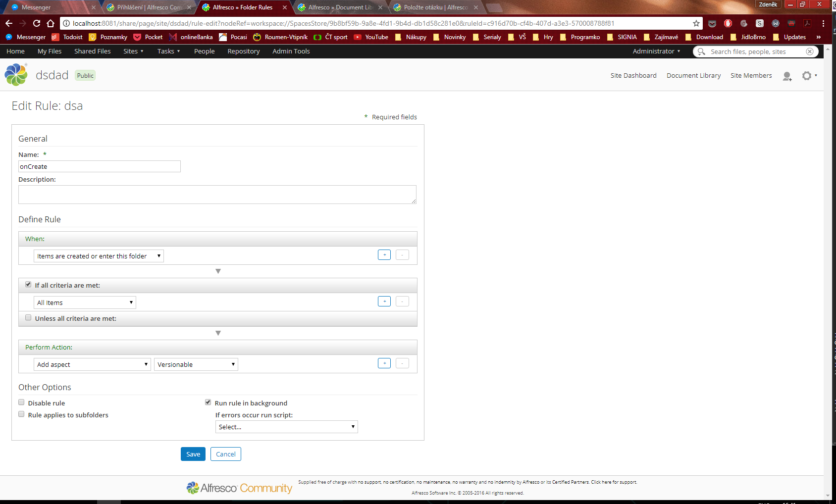836x504 pixels.
Task: Expand the Administrator user menu
Action: pyautogui.click(x=656, y=51)
